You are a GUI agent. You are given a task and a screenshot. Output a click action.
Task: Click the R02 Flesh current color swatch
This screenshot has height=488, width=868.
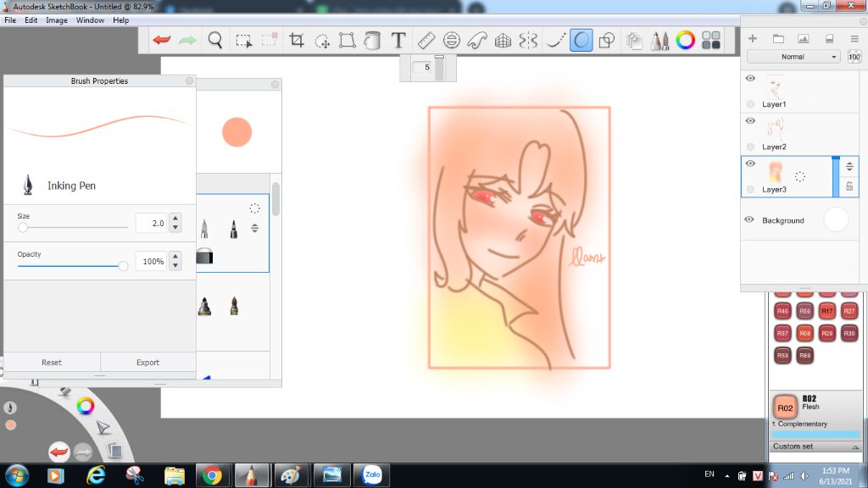[785, 408]
